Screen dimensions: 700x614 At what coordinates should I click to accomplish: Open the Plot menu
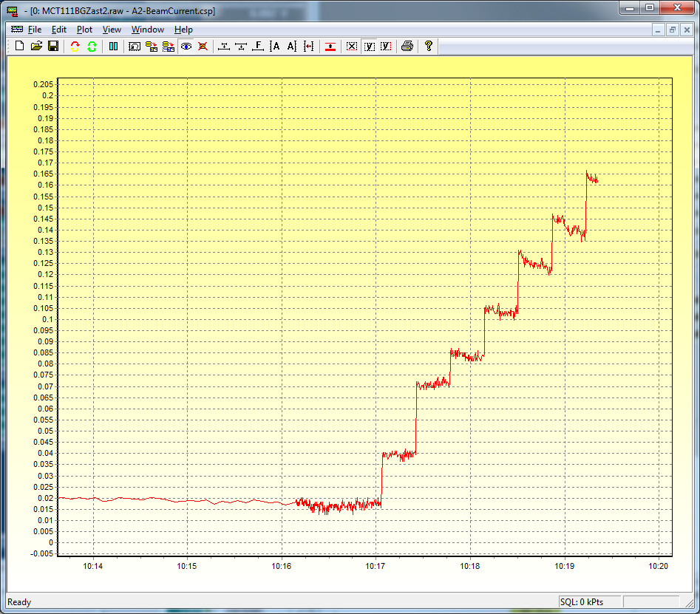[x=84, y=30]
